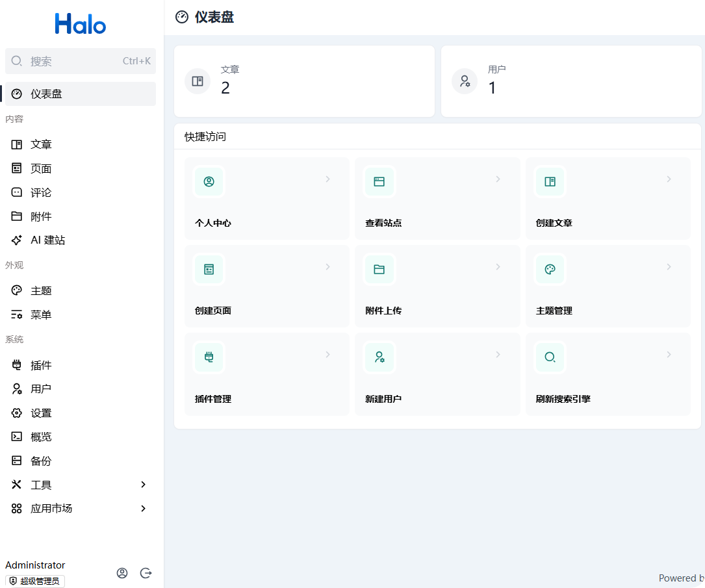Click the user icon in 个人中心 card

(209, 182)
